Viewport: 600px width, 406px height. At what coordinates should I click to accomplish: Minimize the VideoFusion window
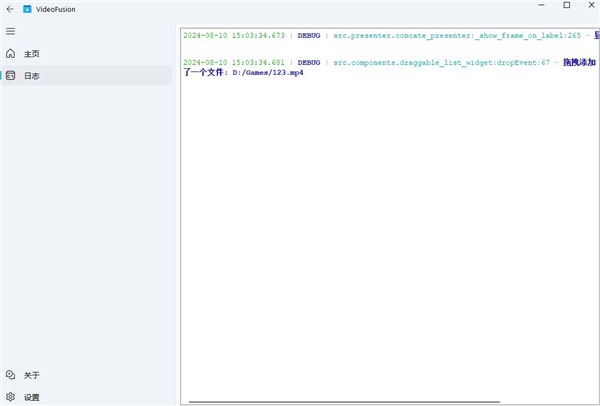(543, 7)
